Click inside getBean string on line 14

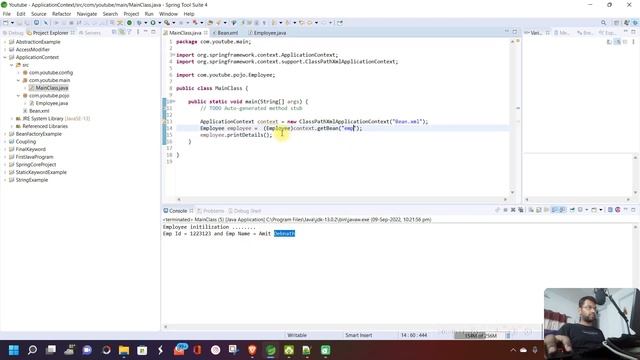(348, 128)
